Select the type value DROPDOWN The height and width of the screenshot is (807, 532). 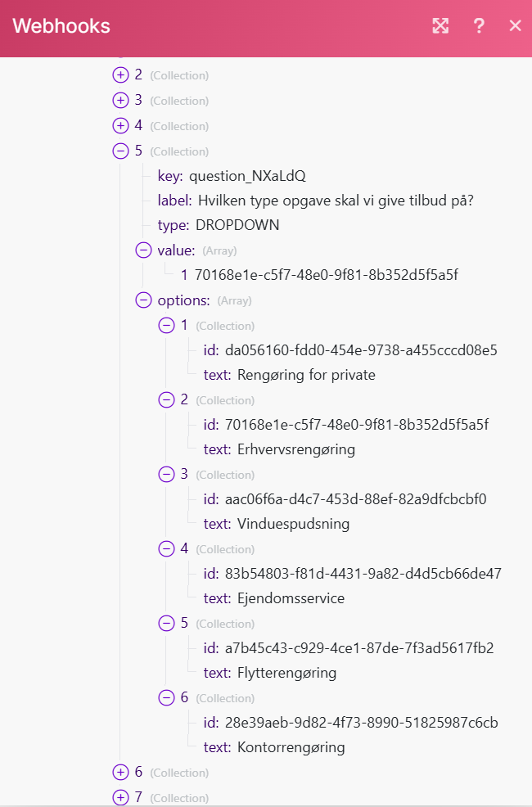point(237,225)
